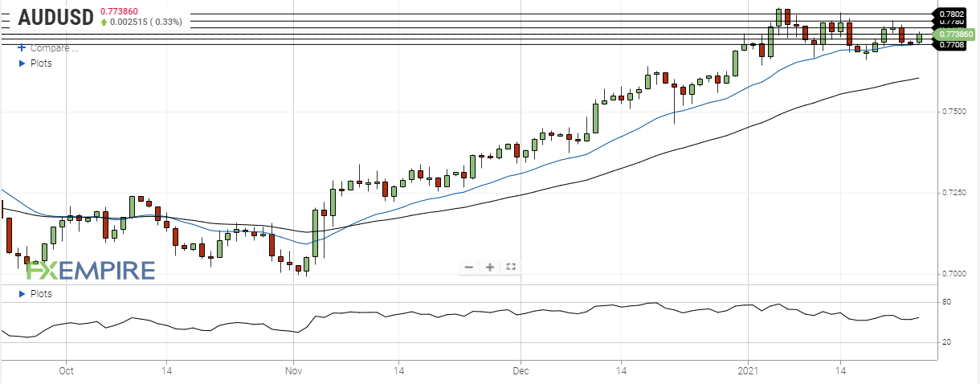Screen dimensions: 980x384
Task: Click the 2021 date label on time axis
Action: (749, 372)
